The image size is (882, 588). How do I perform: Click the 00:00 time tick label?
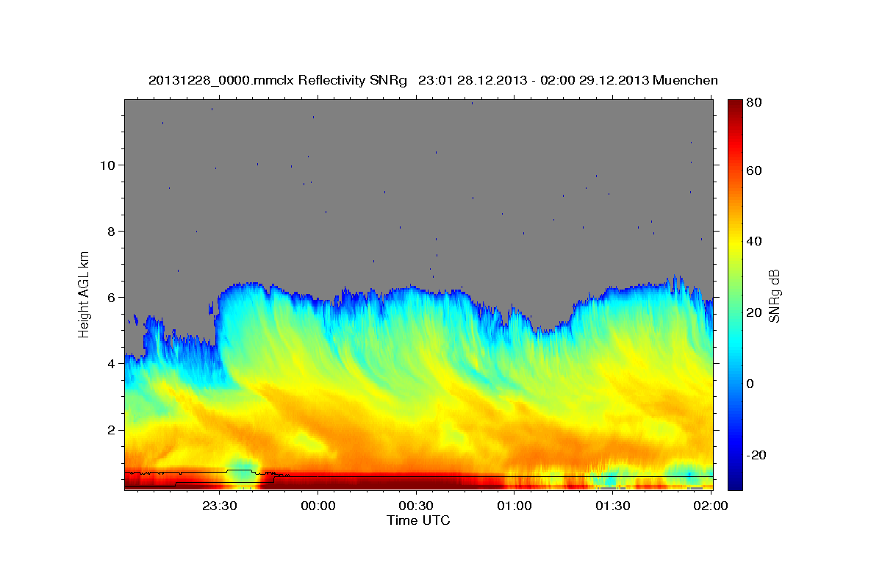click(318, 506)
